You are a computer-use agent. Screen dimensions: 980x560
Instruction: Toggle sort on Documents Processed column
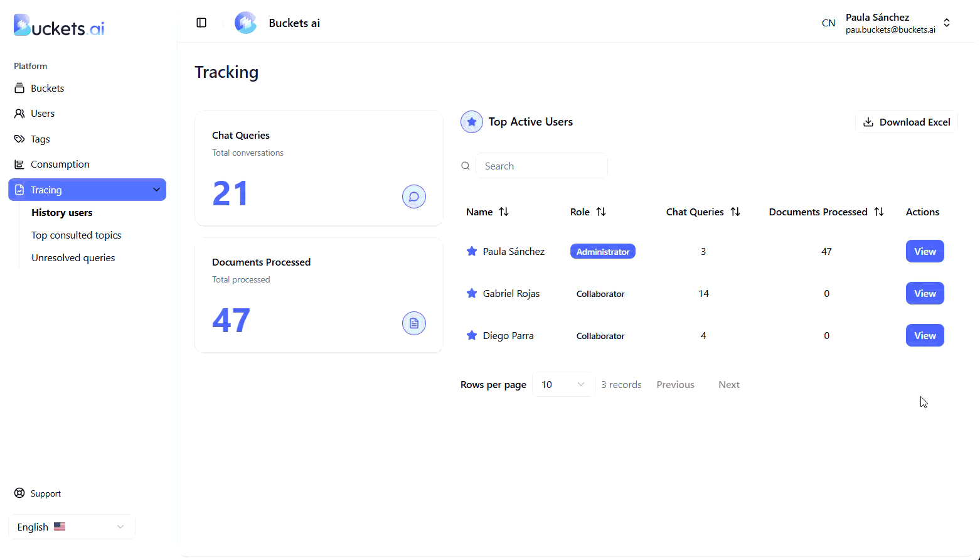click(x=879, y=212)
